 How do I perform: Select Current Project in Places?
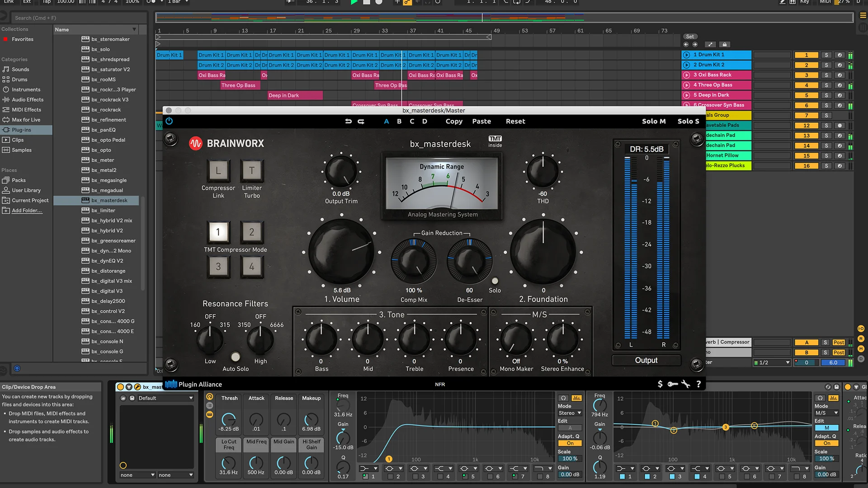(x=26, y=200)
